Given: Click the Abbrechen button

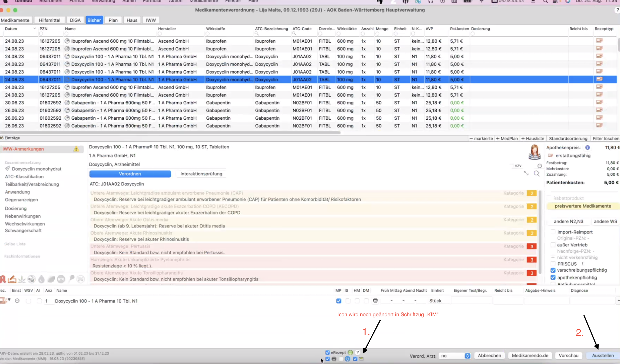Looking at the screenshot, I should [x=489, y=355].
